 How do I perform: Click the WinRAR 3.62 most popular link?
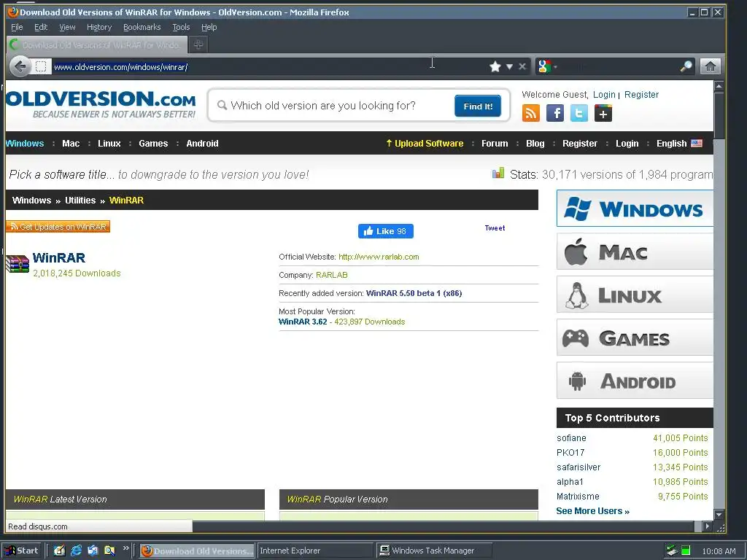(x=303, y=322)
